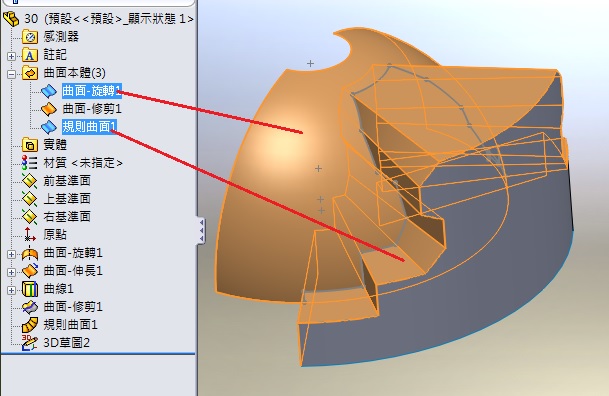Select the 規則曲面1 feature label
609x396 pixels.
click(70, 325)
